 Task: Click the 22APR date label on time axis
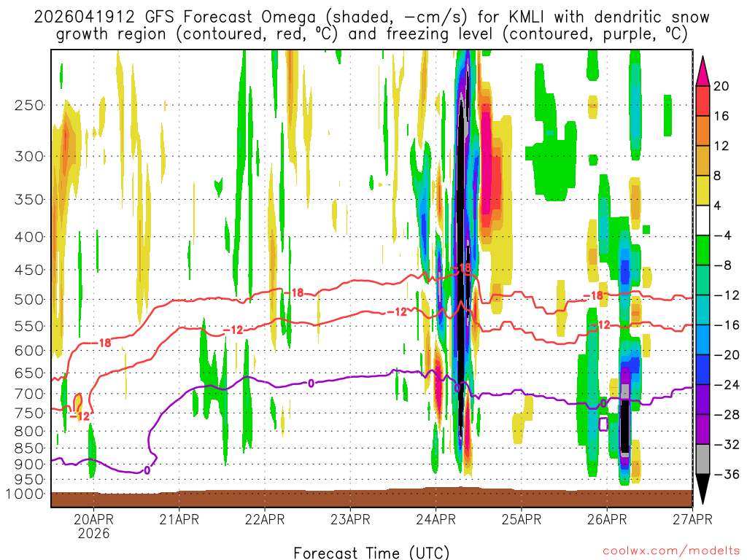[x=265, y=519]
